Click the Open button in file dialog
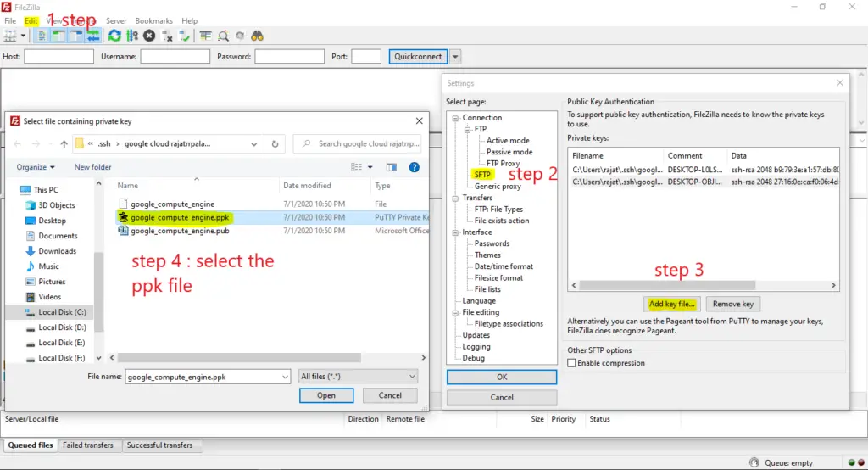Image resolution: width=868 pixels, height=470 pixels. tap(326, 395)
